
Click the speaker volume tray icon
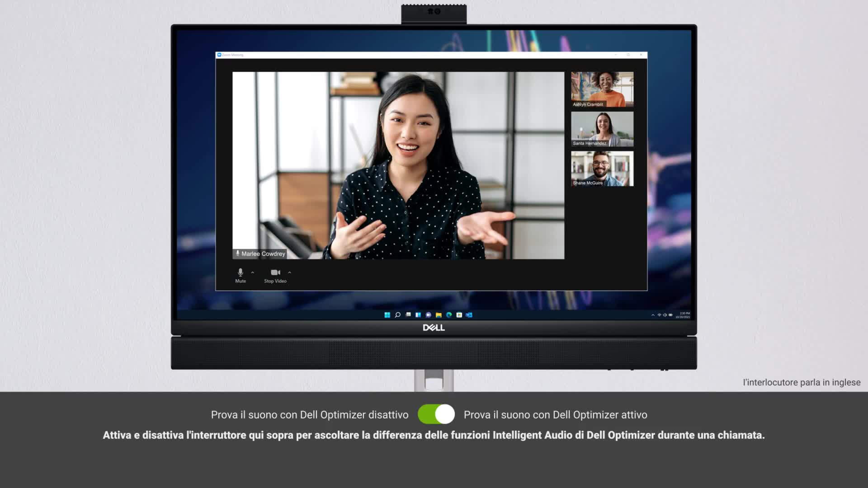coord(665,315)
